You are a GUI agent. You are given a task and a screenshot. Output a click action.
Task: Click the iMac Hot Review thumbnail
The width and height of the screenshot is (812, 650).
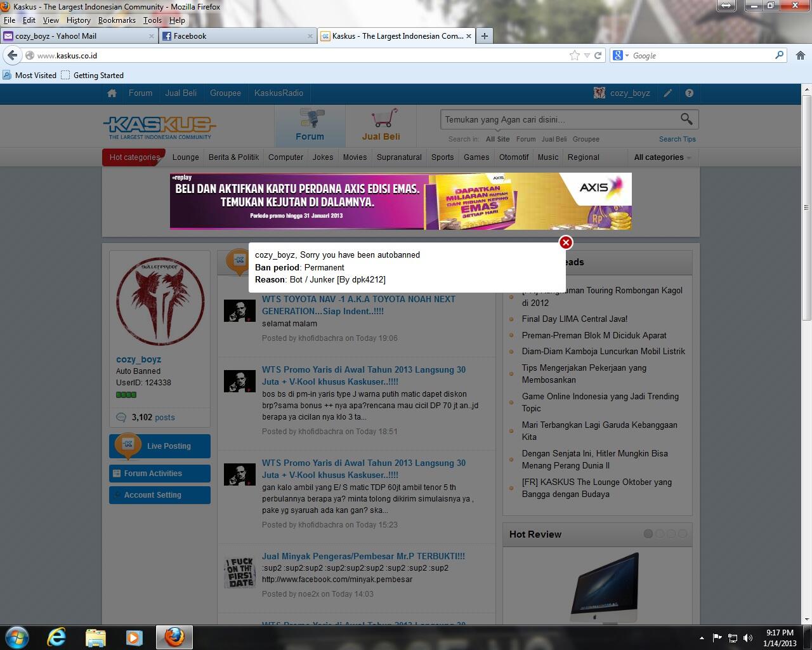[605, 587]
